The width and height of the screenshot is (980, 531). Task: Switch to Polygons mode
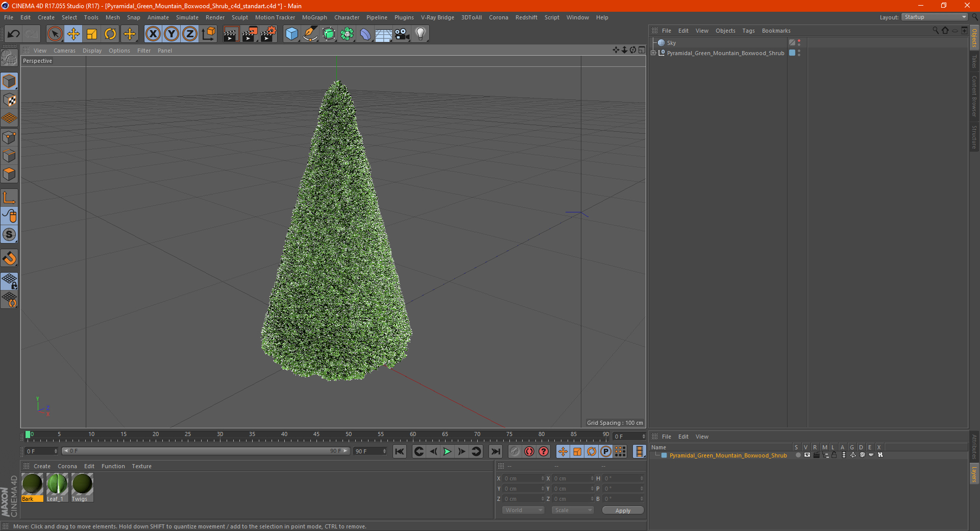point(9,174)
